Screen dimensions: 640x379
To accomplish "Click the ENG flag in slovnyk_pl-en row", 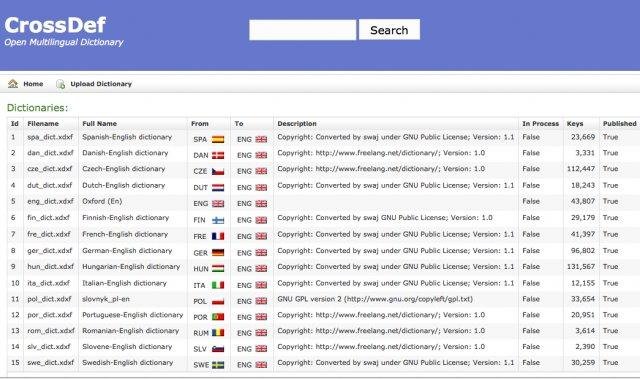I will tap(261, 301).
